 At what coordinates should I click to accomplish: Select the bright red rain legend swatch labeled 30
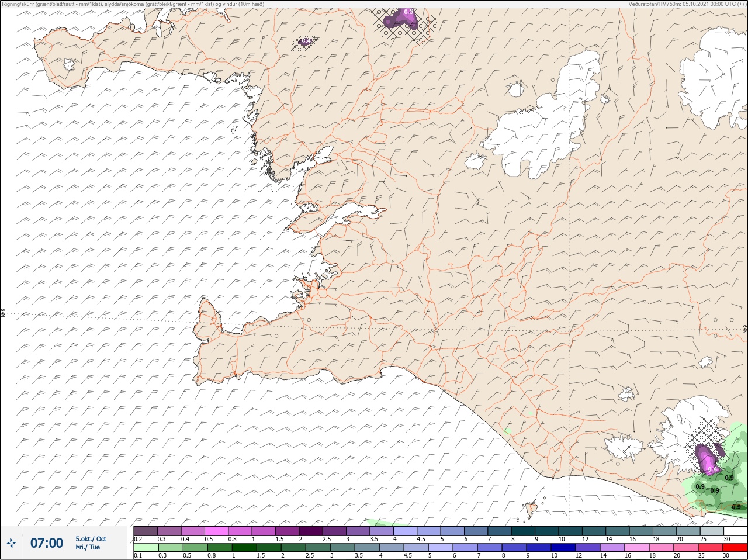pyautogui.click(x=735, y=548)
